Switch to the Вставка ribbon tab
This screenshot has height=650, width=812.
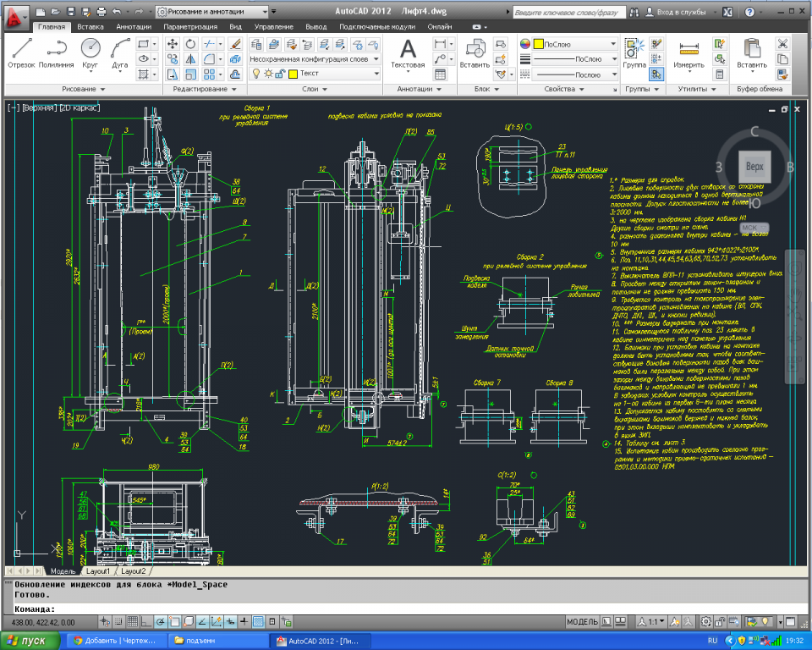click(91, 27)
